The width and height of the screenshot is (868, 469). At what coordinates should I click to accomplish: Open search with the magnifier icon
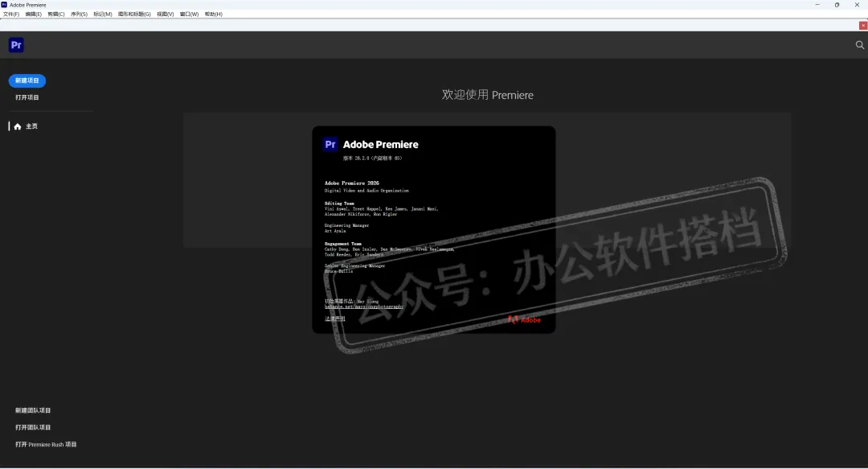859,45
